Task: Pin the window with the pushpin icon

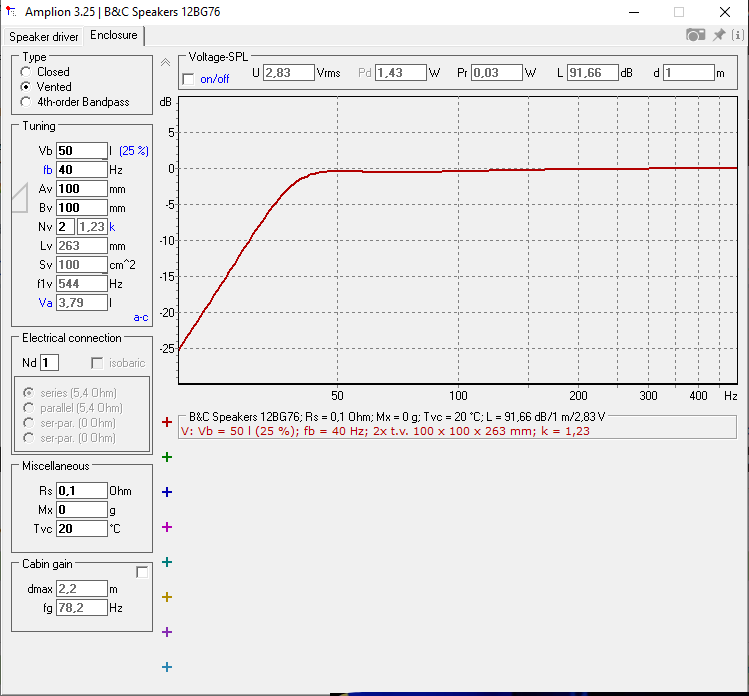Action: (718, 35)
